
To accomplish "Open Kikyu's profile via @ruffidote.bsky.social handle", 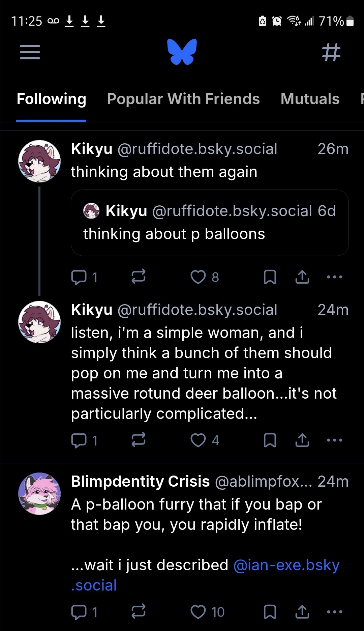I will 197,149.
